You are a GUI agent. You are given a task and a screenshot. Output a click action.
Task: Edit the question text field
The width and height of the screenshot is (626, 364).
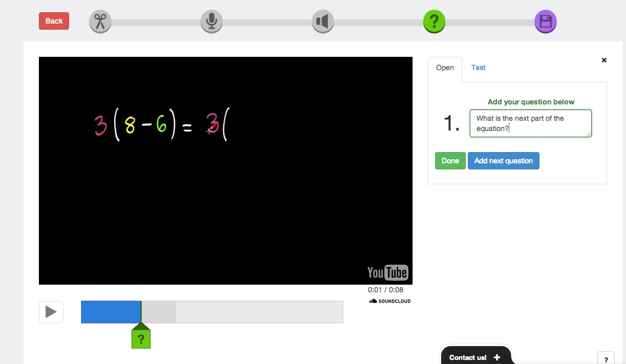530,123
